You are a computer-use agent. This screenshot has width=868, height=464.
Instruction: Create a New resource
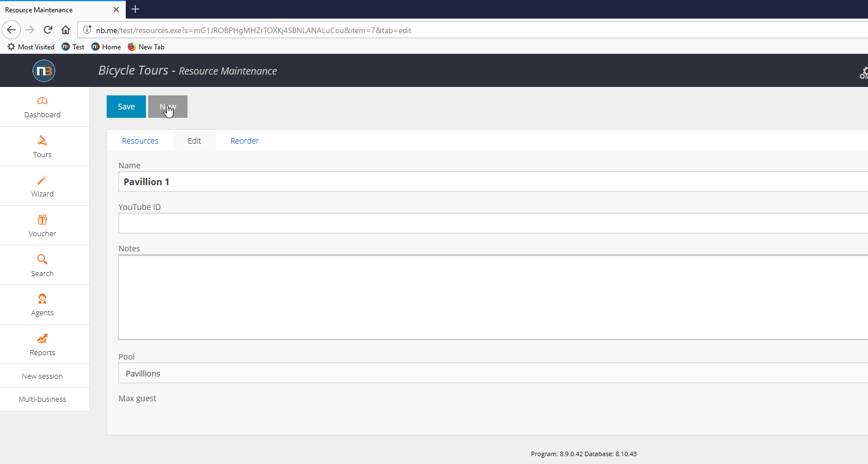tap(168, 107)
